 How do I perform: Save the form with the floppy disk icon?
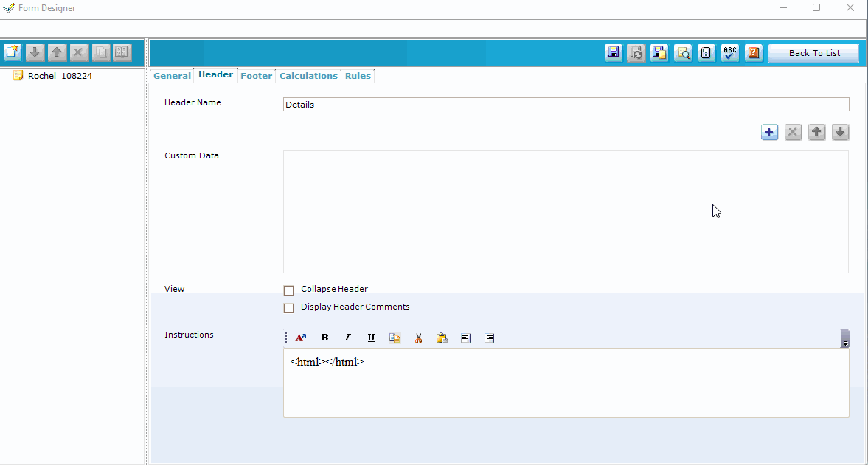pyautogui.click(x=614, y=53)
